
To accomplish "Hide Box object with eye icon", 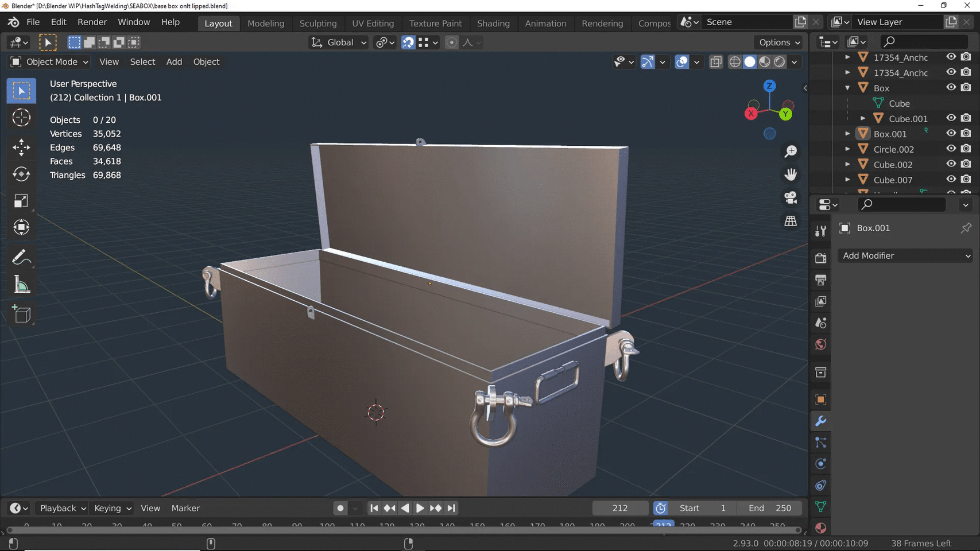I will coord(951,87).
